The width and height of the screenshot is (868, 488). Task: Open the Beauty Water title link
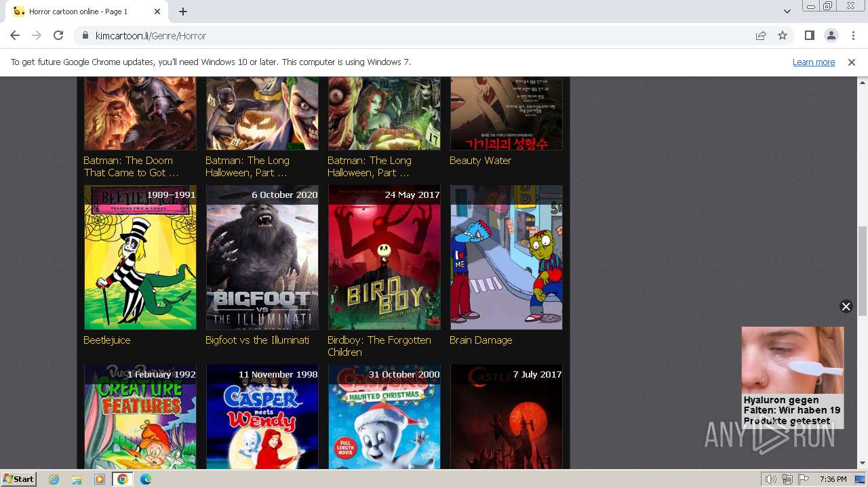480,161
